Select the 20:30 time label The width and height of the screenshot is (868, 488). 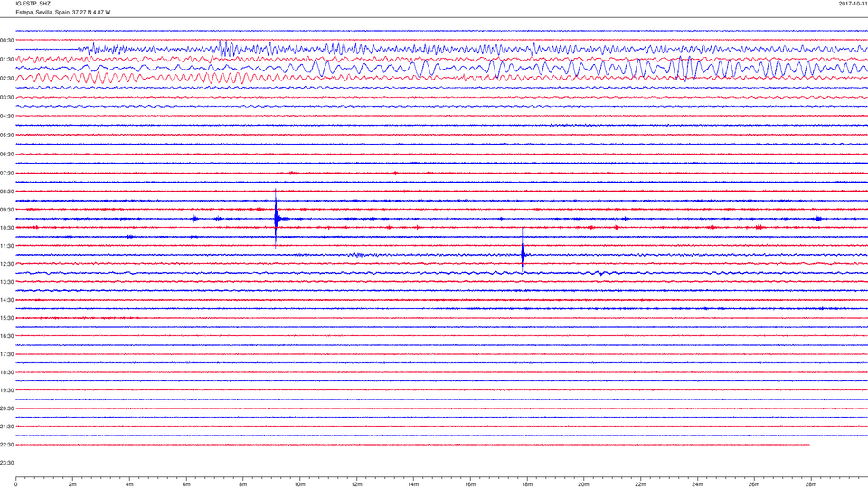(7, 408)
